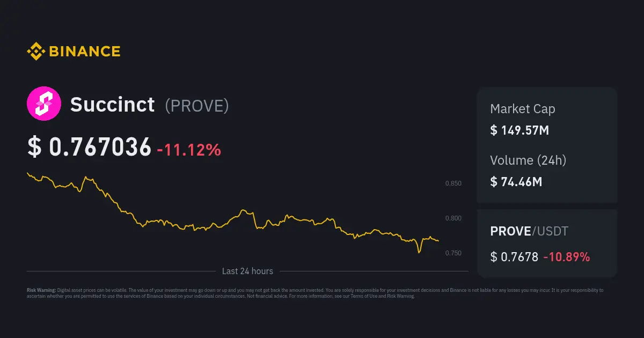The width and height of the screenshot is (644, 338).
Task: Open the PROVE/USDT trading pair
Action: click(529, 231)
